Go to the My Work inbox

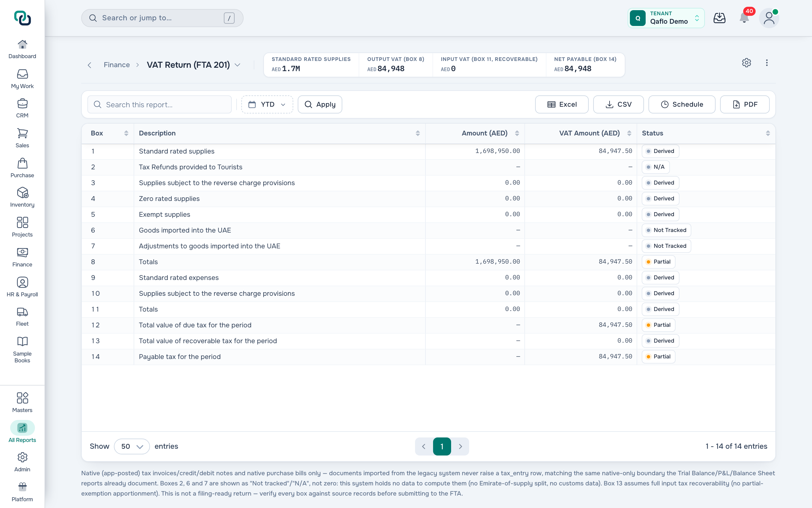point(22,79)
